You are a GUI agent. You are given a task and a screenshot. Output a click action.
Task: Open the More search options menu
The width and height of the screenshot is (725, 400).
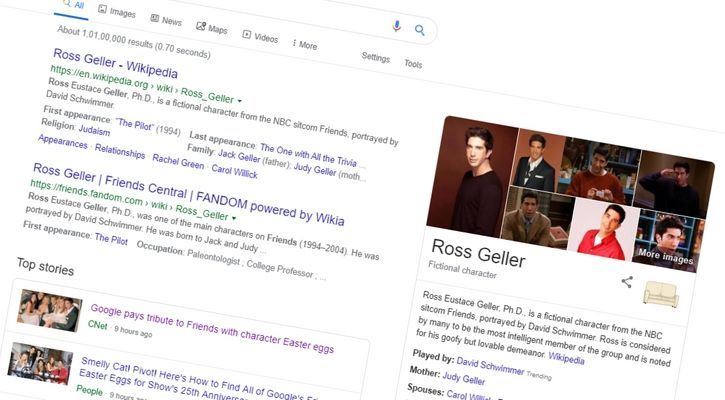pos(305,44)
